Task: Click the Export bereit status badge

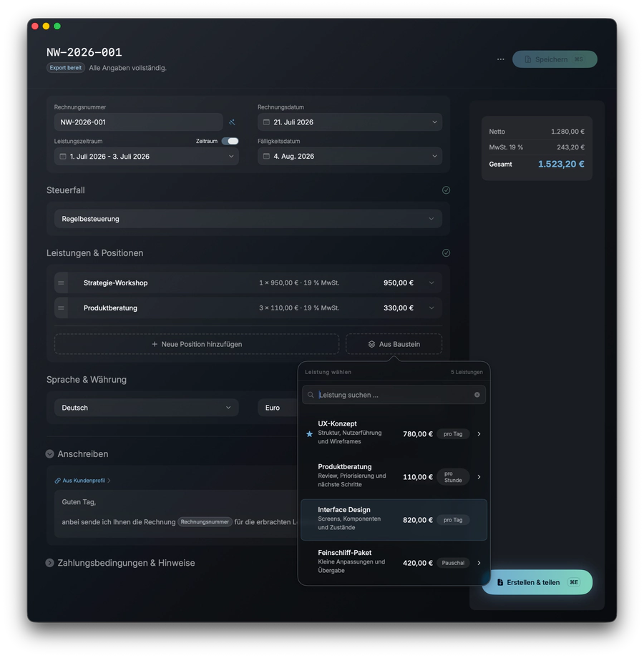Action: coord(66,67)
